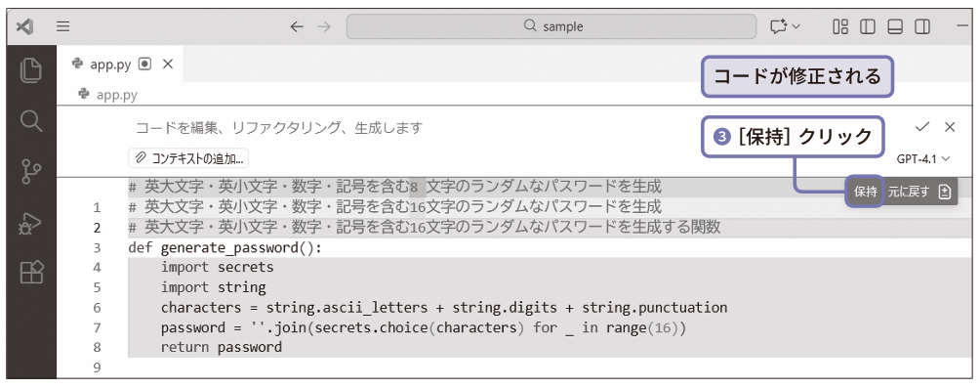Click the sample search command box
The width and height of the screenshot is (980, 388).
click(551, 27)
